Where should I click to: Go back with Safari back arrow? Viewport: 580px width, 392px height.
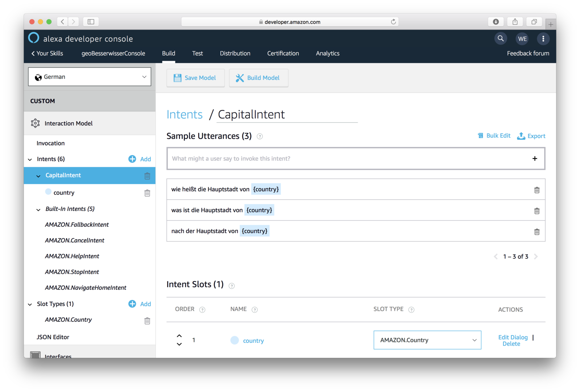tap(63, 22)
